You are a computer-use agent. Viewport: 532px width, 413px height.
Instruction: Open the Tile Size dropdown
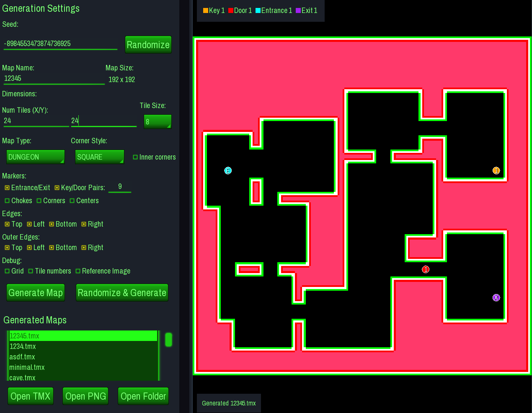point(158,122)
